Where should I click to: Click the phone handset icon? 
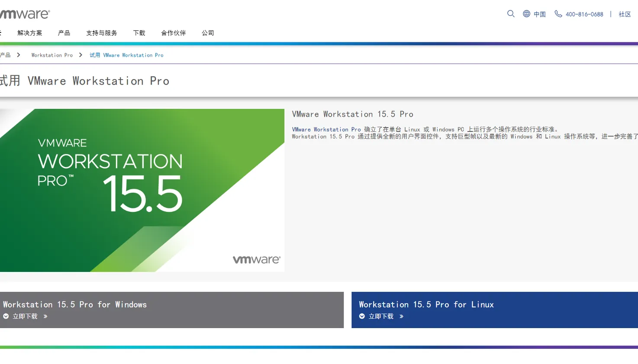pos(558,14)
